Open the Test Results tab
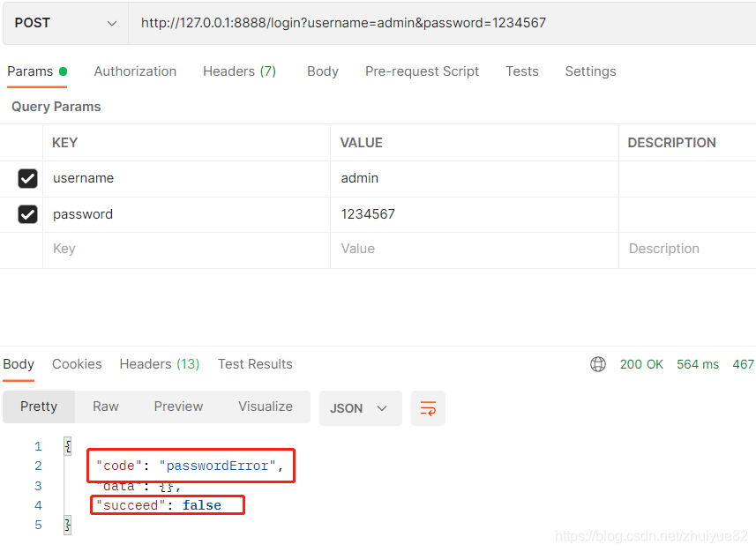 pos(255,364)
